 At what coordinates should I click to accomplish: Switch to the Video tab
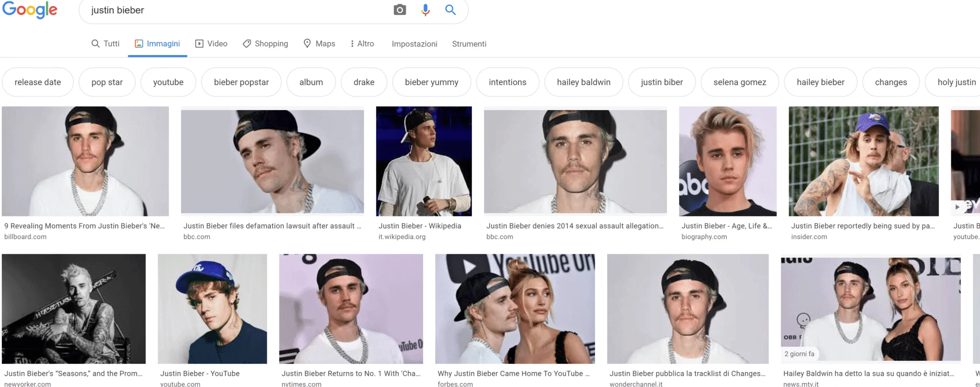pos(212,44)
